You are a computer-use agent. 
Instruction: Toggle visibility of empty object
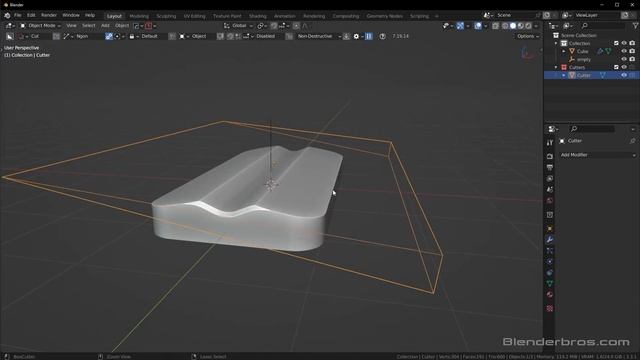click(624, 59)
